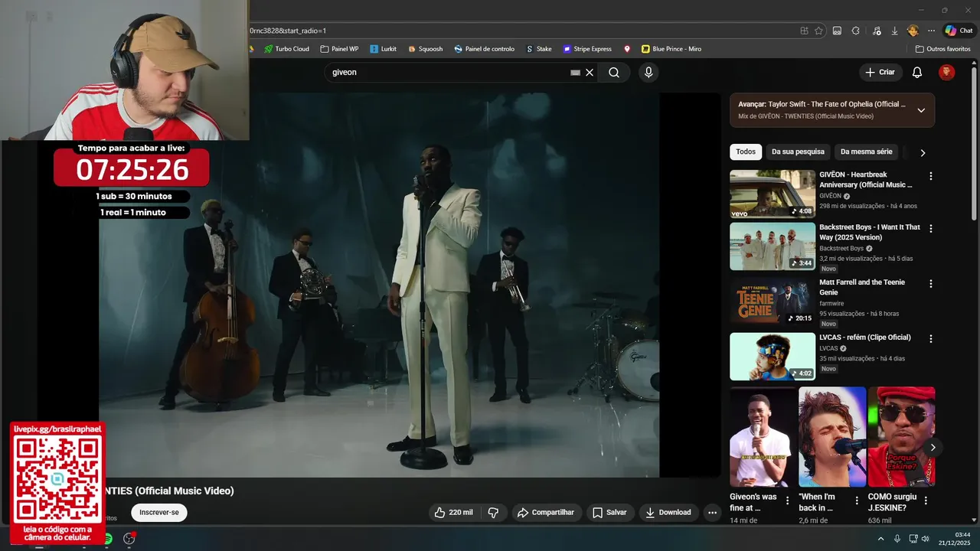Open the apps grid icon in address bar
The height and width of the screenshot is (551, 980).
pos(804,31)
